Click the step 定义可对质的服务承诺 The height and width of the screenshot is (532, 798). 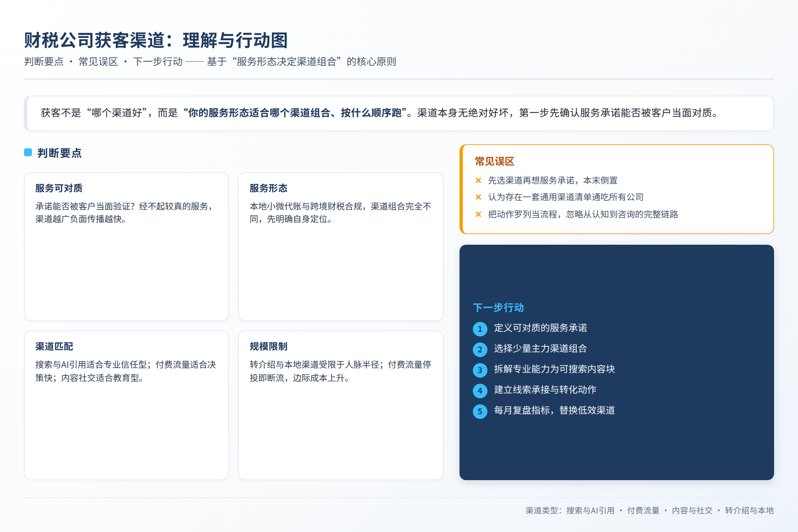tap(541, 328)
